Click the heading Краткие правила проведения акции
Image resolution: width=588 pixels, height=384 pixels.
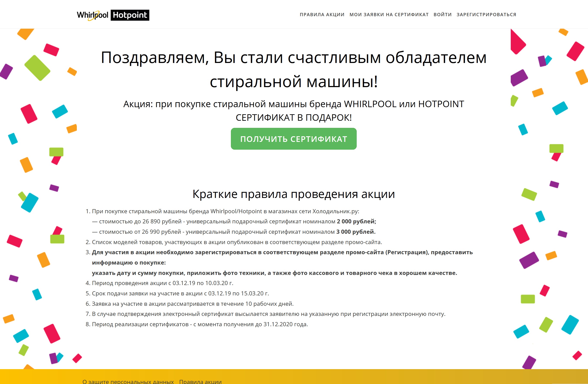tap(293, 194)
